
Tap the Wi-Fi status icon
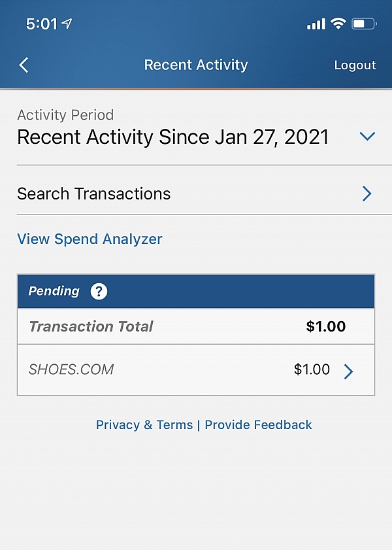[x=338, y=24]
